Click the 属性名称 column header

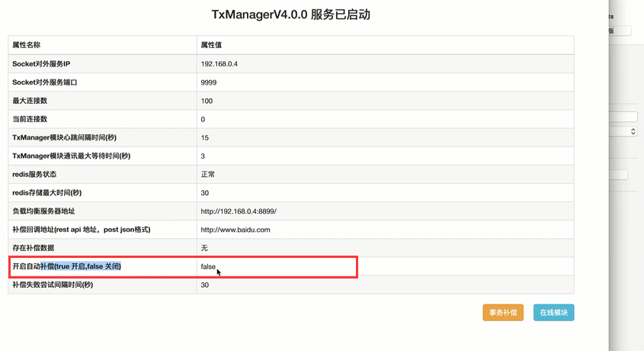(26, 45)
